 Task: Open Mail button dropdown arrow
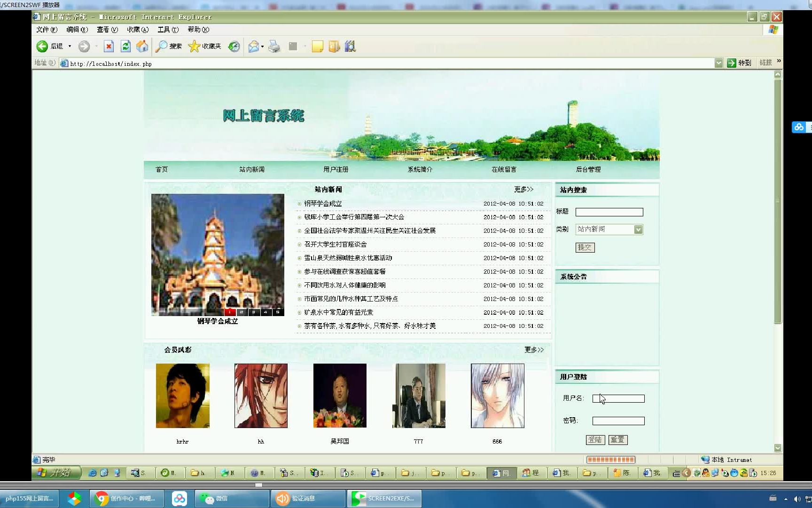(262, 46)
